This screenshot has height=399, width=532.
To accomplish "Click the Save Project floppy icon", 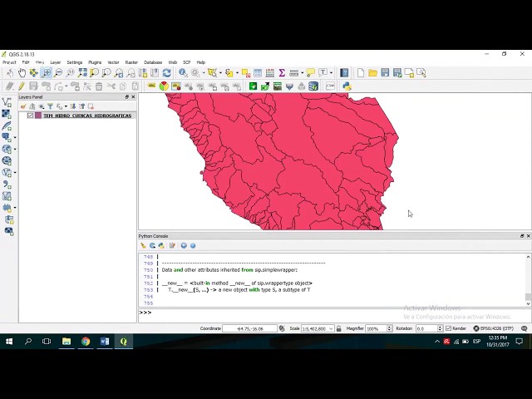I will pos(385,72).
